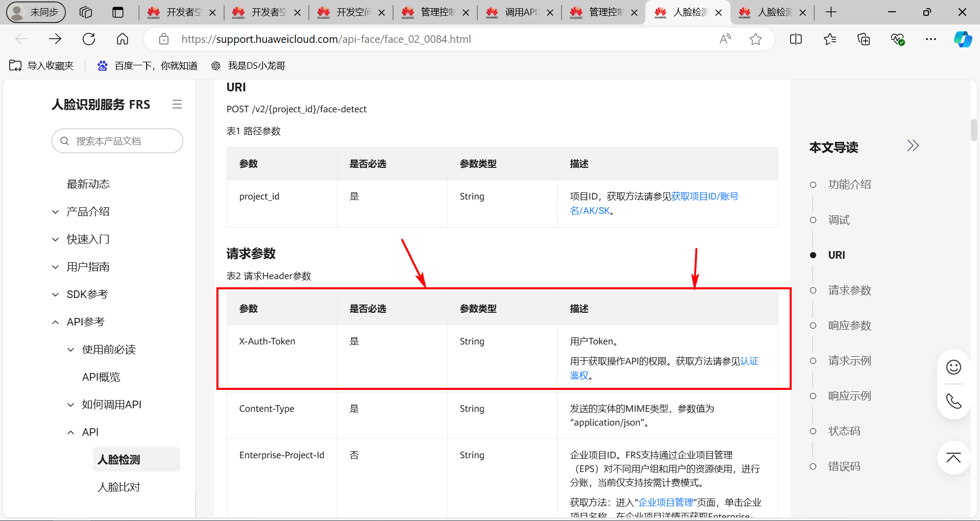Image resolution: width=980 pixels, height=521 pixels.
Task: Select 人脸比对 in the sidebar
Action: point(119,487)
